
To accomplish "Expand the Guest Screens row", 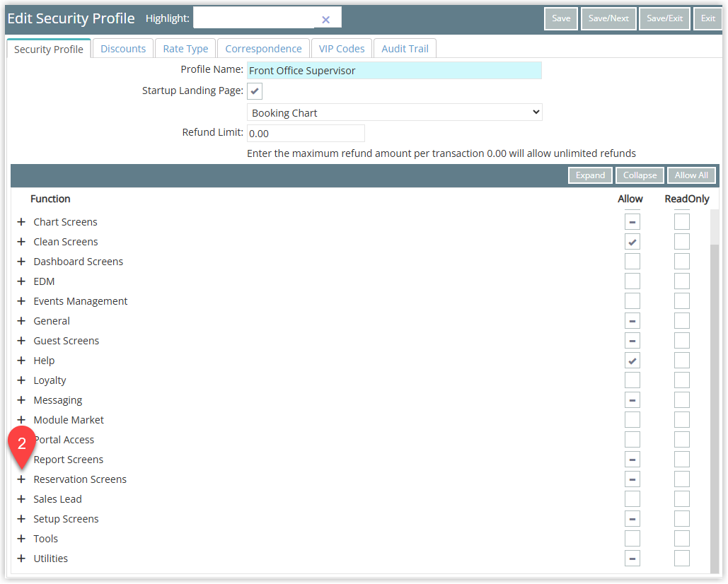I will [21, 341].
